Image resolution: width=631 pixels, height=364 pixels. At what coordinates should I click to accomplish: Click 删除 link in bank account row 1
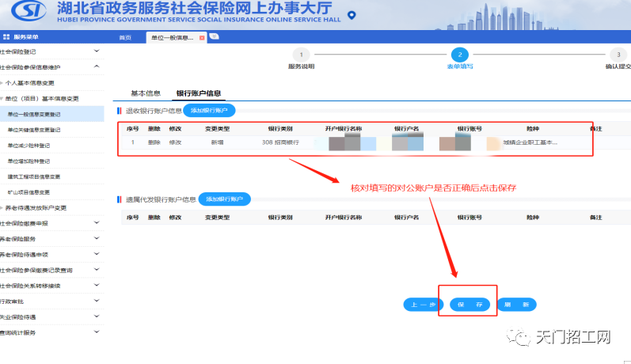[154, 142]
